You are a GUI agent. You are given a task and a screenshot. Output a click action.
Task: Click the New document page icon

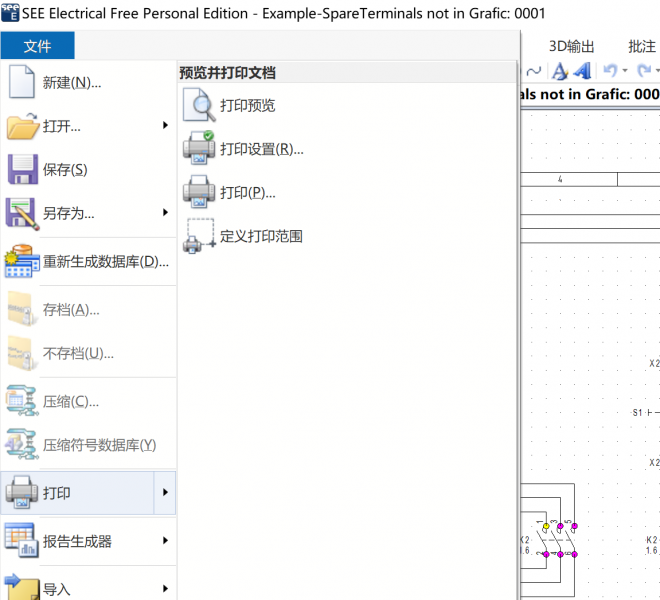21,81
